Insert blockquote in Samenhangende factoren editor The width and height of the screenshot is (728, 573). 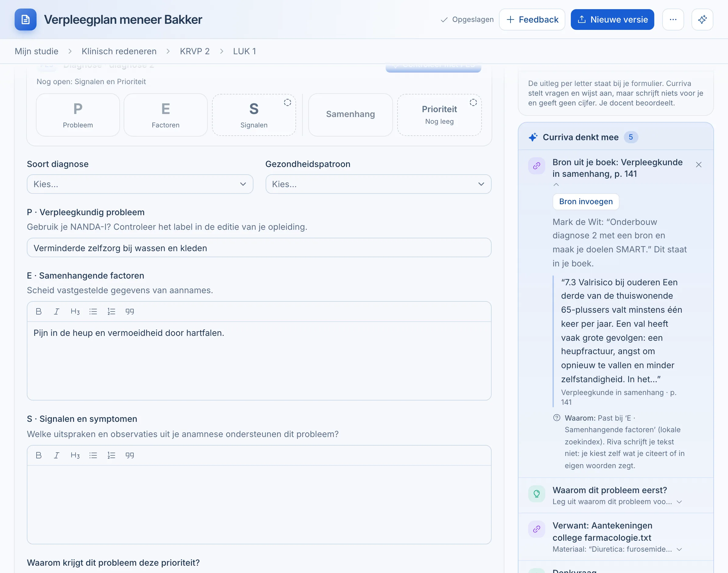(x=129, y=311)
